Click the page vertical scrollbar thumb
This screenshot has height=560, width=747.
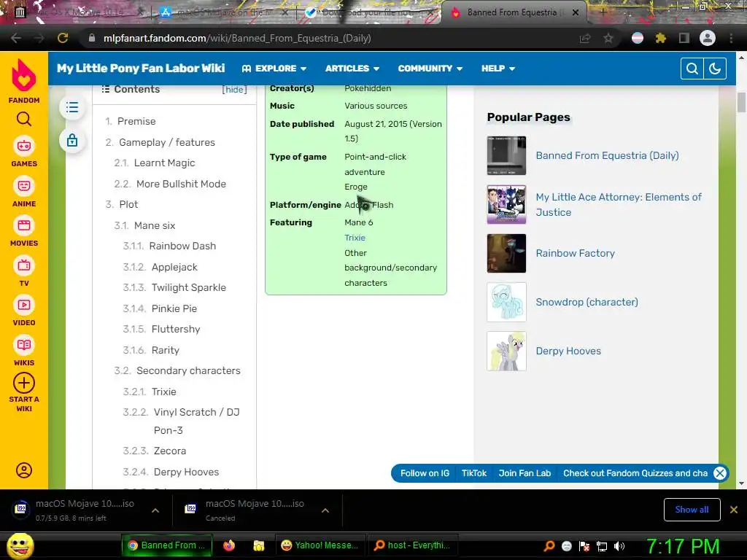click(x=741, y=102)
